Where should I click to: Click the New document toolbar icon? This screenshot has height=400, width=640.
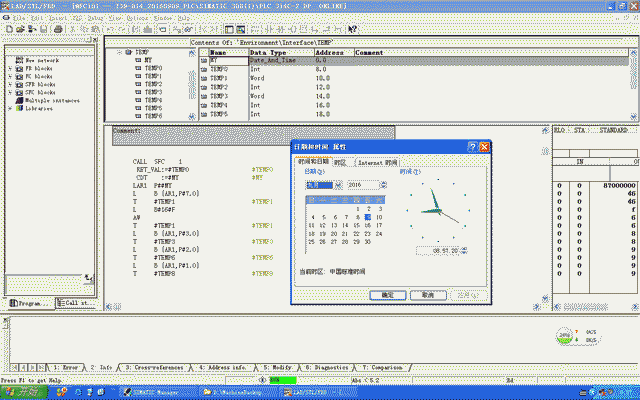pyautogui.click(x=8, y=30)
